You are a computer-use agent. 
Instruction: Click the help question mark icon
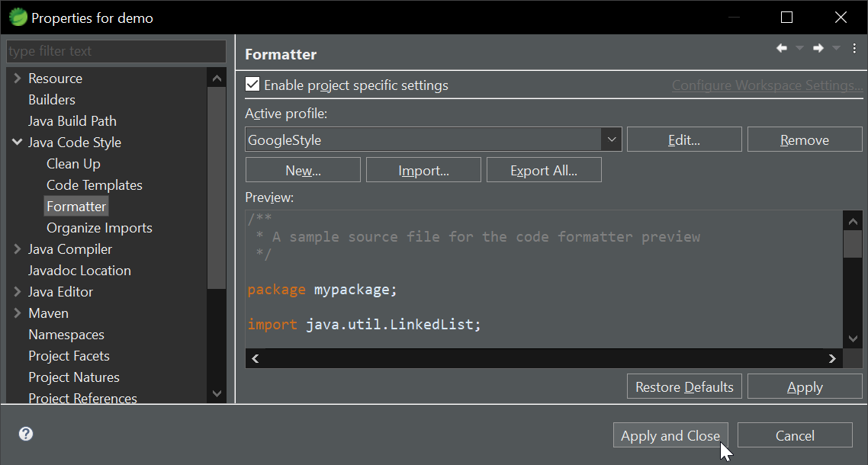(x=25, y=434)
